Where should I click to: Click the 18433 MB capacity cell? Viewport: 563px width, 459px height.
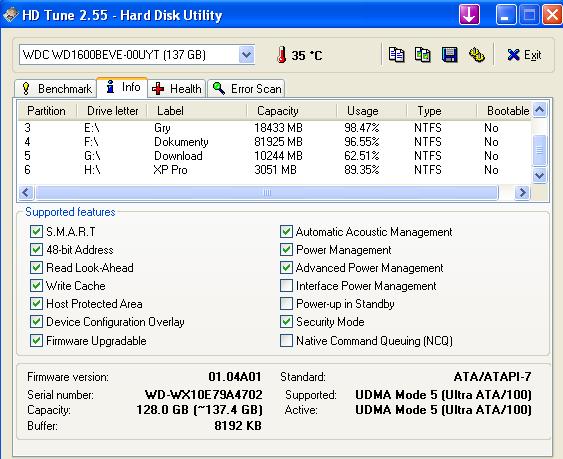tap(278, 128)
